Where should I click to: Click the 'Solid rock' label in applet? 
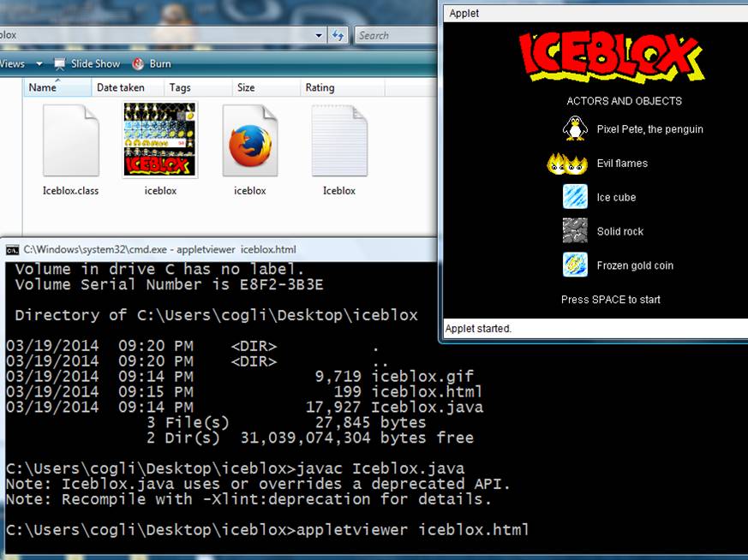(x=620, y=232)
